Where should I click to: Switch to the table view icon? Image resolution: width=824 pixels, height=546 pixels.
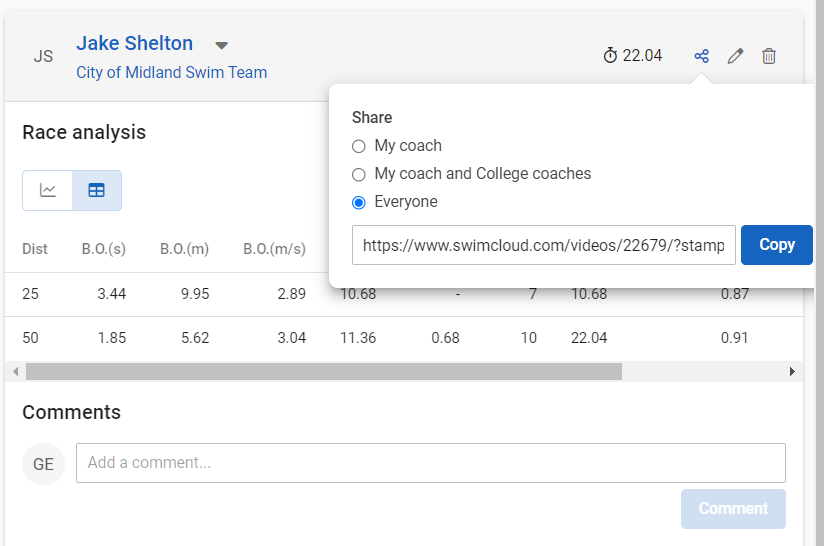97,190
